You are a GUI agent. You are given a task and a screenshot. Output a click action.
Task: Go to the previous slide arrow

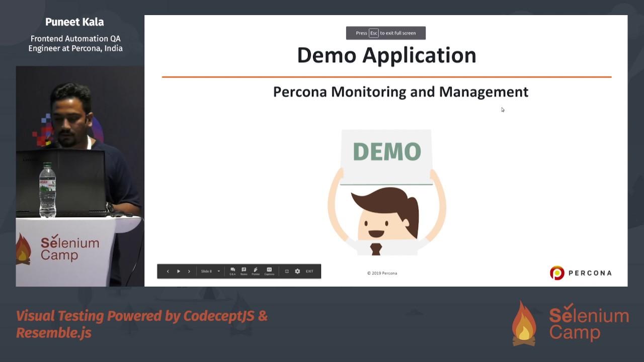[168, 271]
